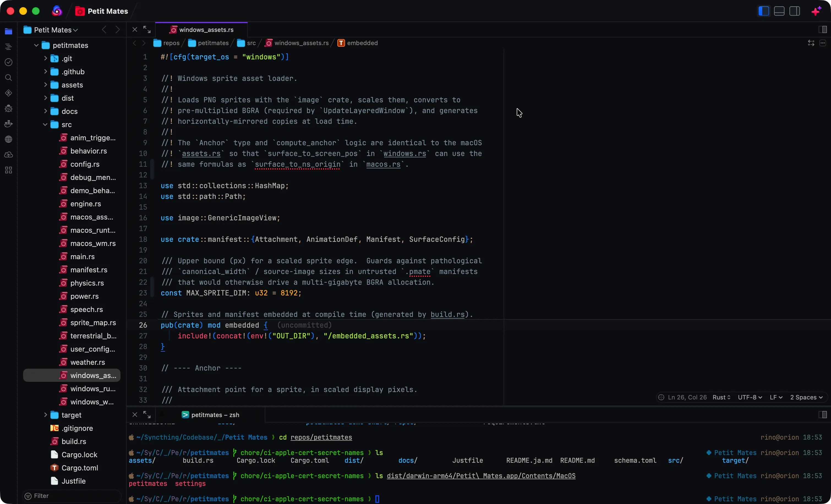Toggle the left sidebar panel visibility
Image resolution: width=831 pixels, height=504 pixels.
764,11
